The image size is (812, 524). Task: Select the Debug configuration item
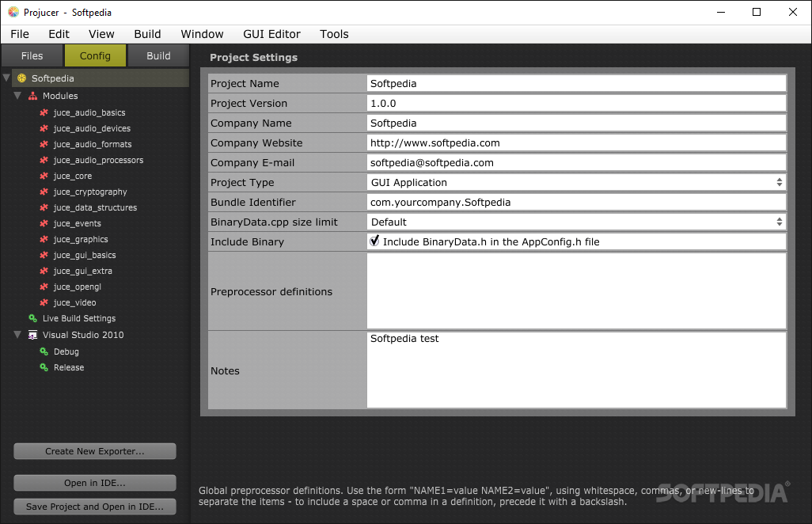[x=66, y=351]
